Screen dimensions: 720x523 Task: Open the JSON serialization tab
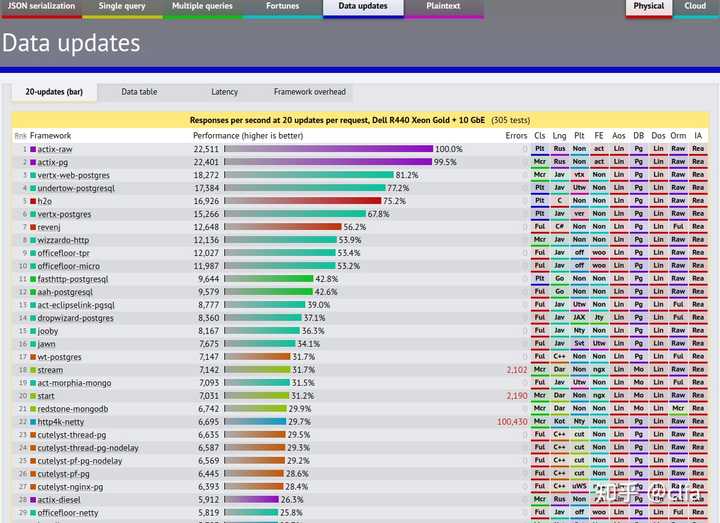(x=41, y=8)
